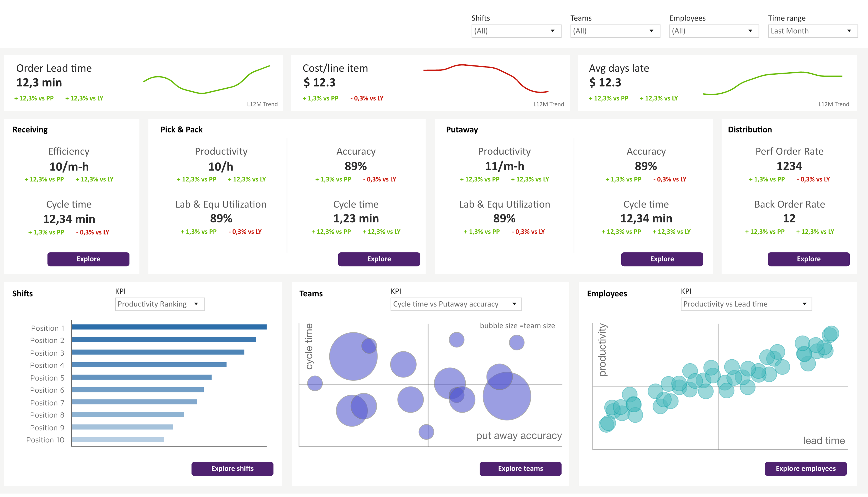Open Productivity Ranking KPI dropdown
868x497 pixels.
(x=160, y=304)
